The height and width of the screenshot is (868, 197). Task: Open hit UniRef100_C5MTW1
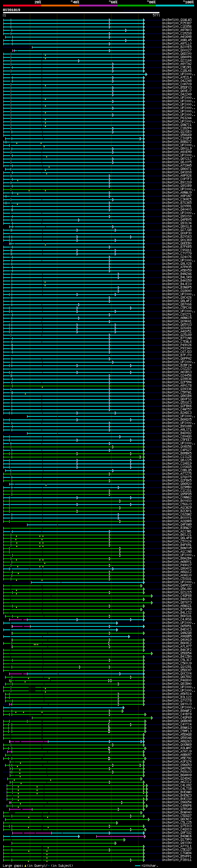[x=177, y=392]
